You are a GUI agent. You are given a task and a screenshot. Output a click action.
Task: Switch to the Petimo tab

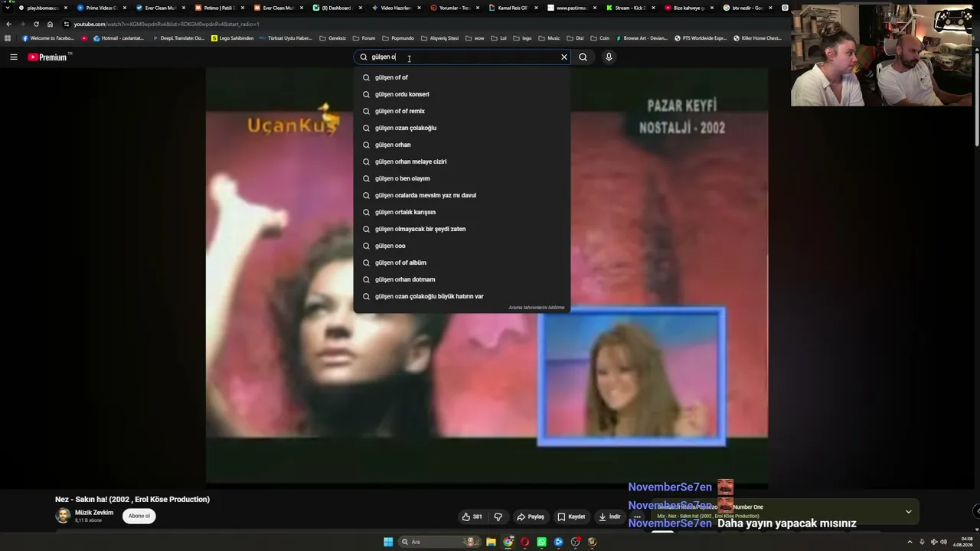tap(218, 8)
